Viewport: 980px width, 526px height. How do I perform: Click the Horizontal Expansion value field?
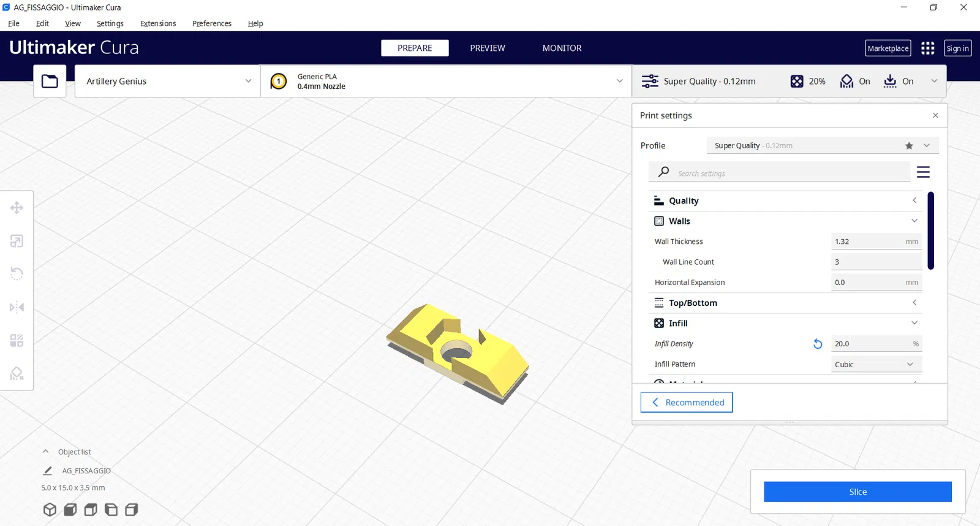876,283
